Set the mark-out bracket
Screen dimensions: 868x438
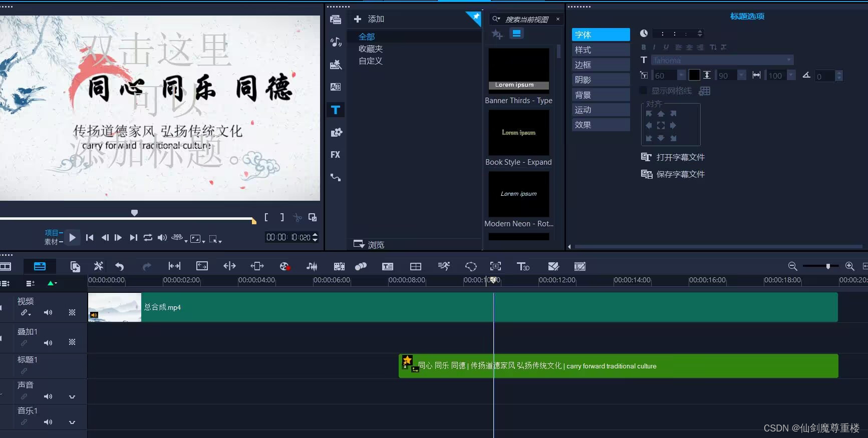tap(282, 217)
